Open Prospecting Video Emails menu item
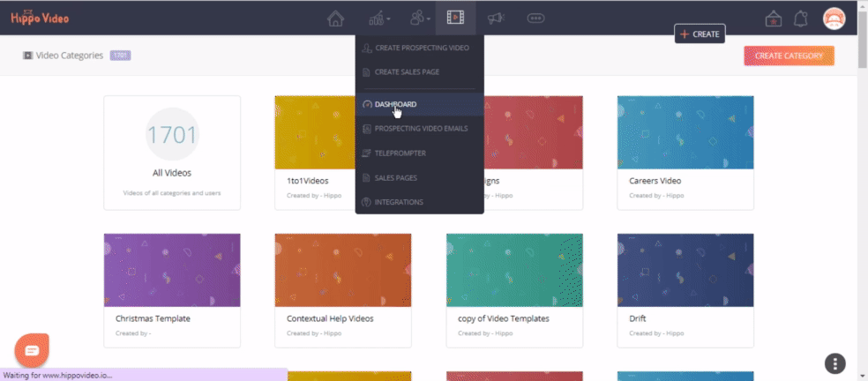The width and height of the screenshot is (868, 381). [420, 129]
